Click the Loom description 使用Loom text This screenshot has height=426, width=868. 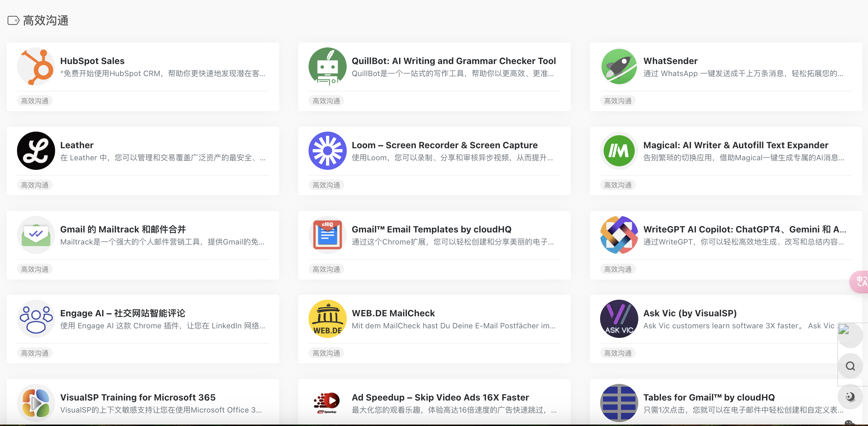click(x=452, y=157)
